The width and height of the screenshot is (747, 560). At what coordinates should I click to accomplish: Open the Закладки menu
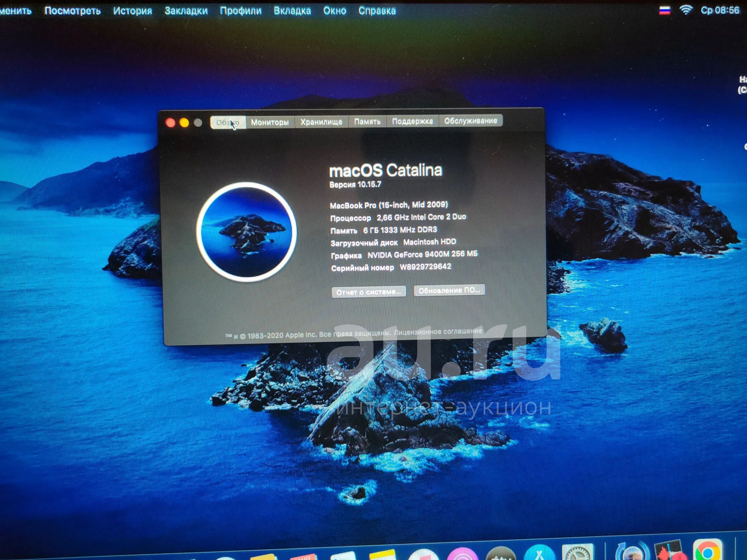[186, 11]
